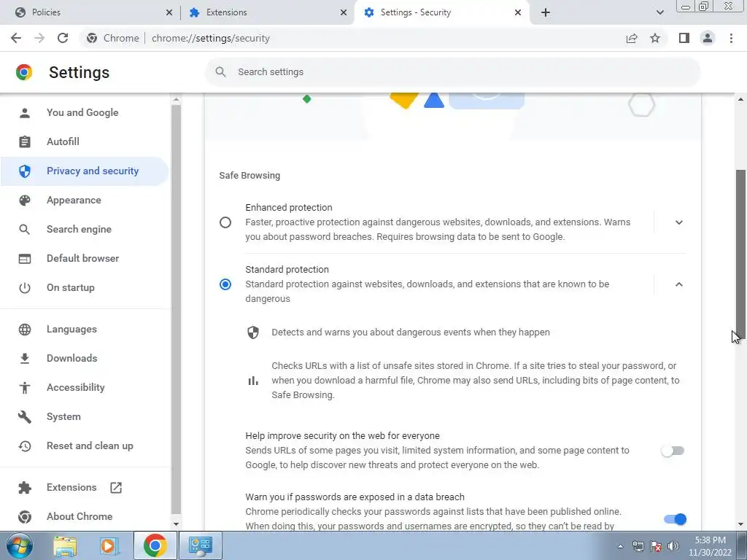Go to Reset and clean up section
The image size is (747, 560).
click(90, 446)
